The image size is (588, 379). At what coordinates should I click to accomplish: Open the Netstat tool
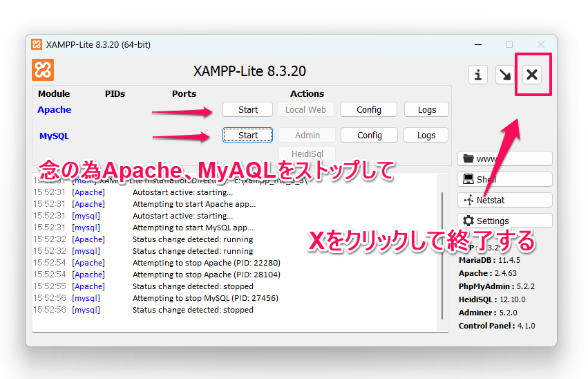coord(505,200)
